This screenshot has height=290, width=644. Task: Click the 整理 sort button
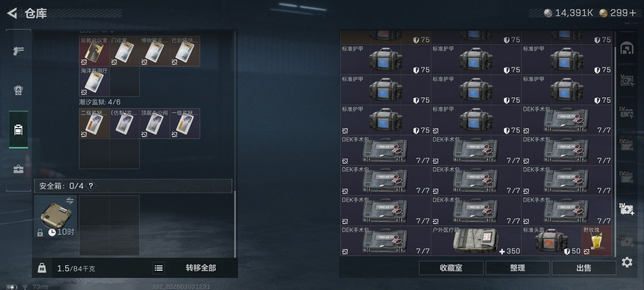coord(517,268)
